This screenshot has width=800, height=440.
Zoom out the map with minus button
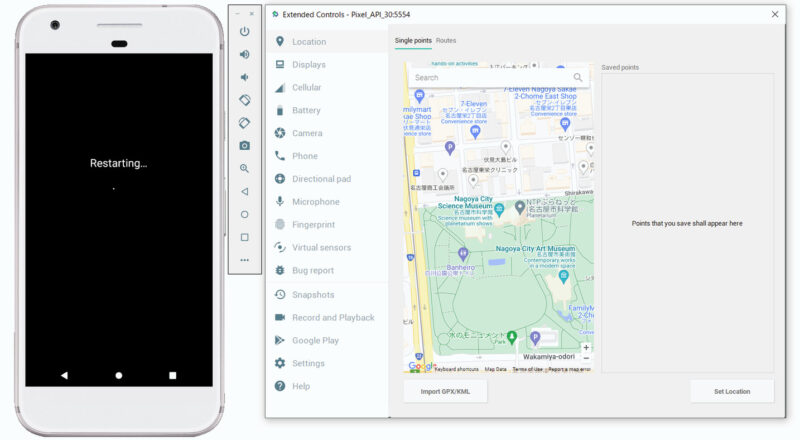click(586, 359)
